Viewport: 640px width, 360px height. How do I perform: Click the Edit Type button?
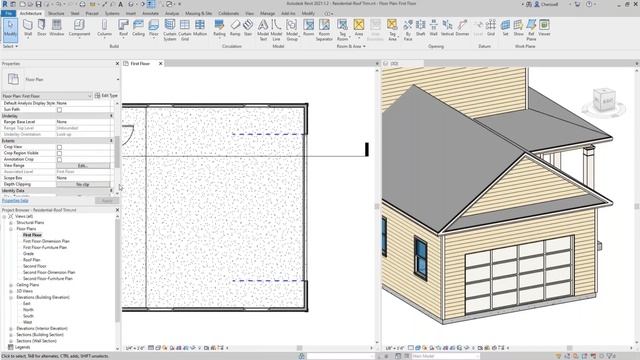[x=106, y=96]
